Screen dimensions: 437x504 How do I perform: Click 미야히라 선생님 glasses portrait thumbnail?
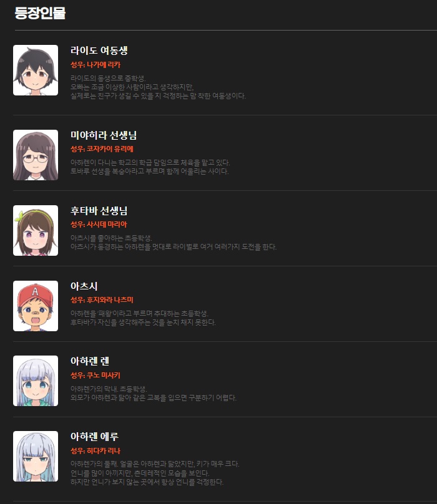coord(36,155)
